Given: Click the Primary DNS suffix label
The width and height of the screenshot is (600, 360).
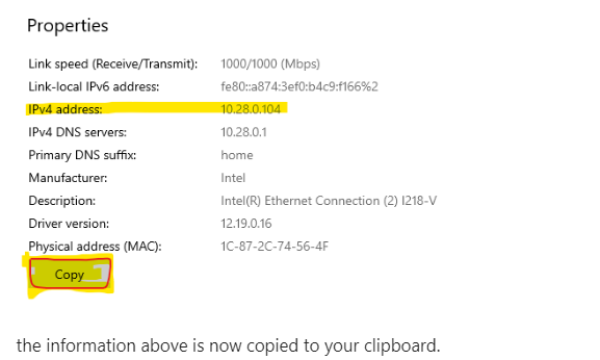Looking at the screenshot, I should [x=82, y=155].
